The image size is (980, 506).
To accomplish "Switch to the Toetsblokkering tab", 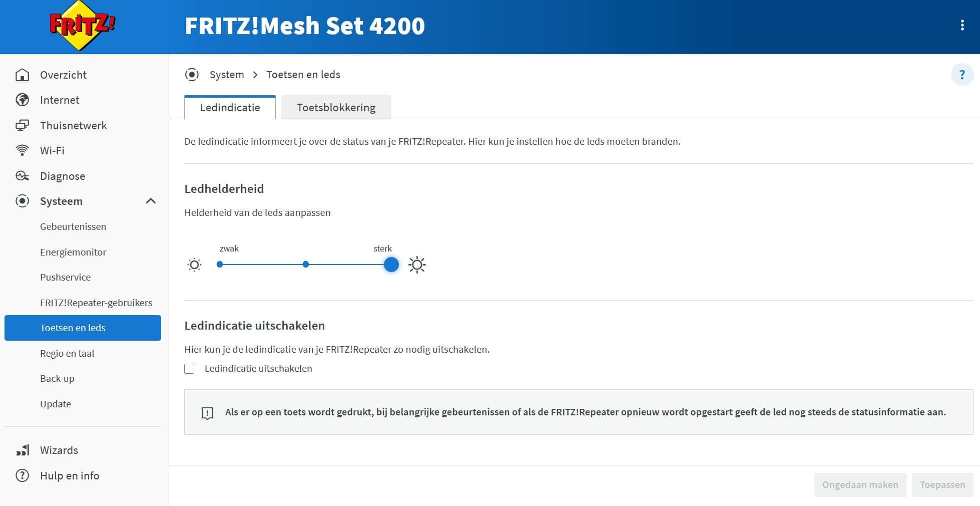I will [336, 108].
